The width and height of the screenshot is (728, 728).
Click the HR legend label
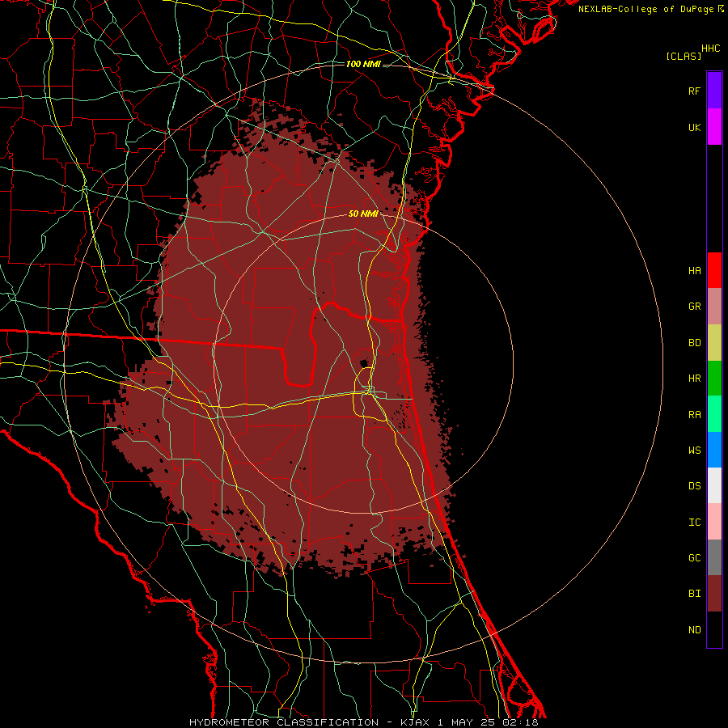pyautogui.click(x=694, y=379)
